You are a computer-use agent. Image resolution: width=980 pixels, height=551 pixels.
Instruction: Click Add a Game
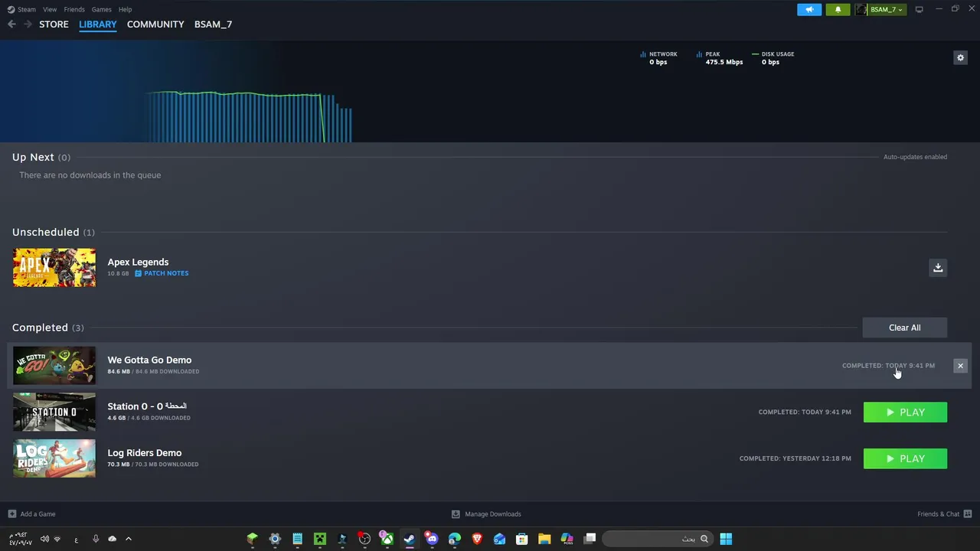[x=31, y=514]
